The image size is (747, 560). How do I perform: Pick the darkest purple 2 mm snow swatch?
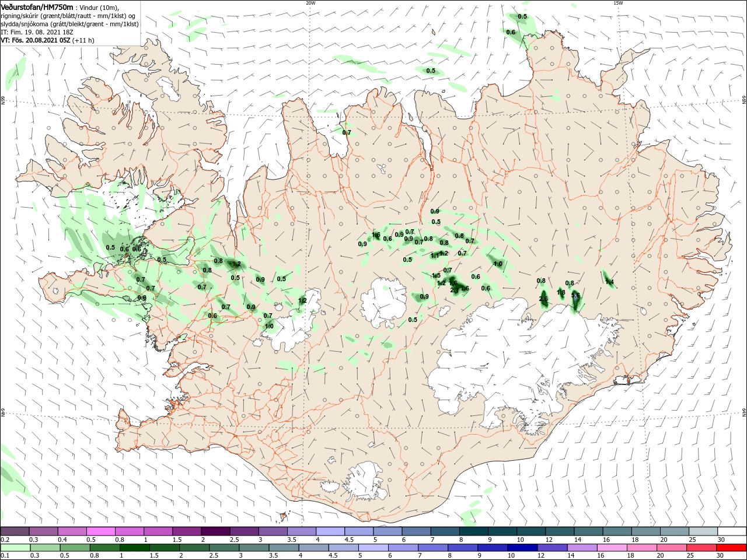click(215, 531)
